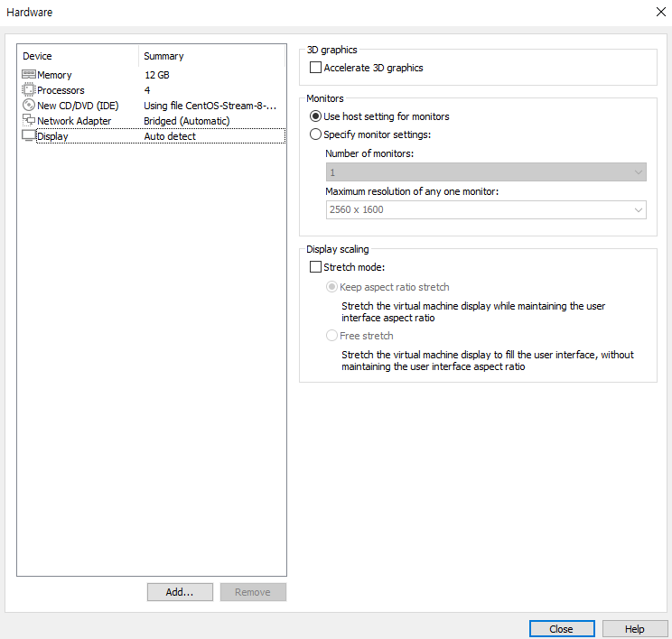Click the Remove button
This screenshot has width=672, height=639.
[x=253, y=592]
